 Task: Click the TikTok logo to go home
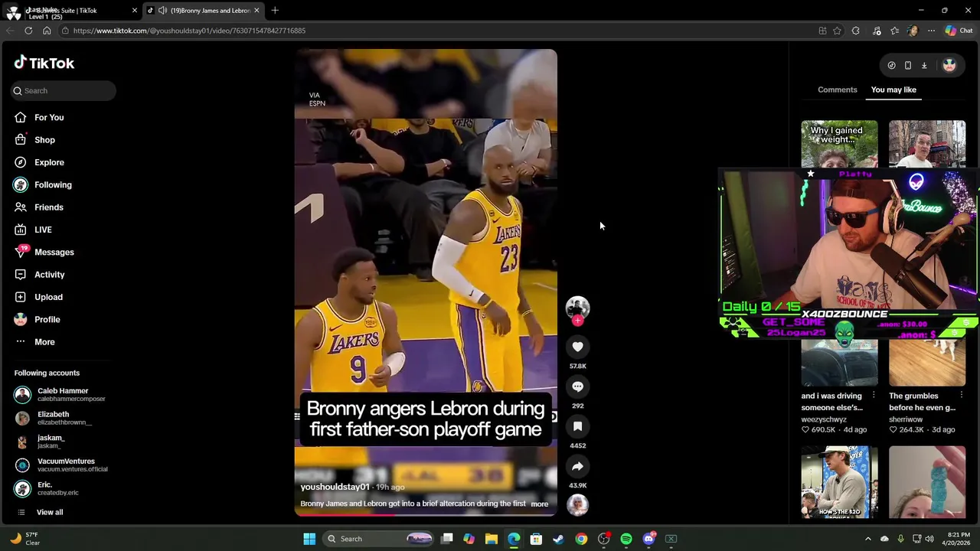tap(44, 63)
